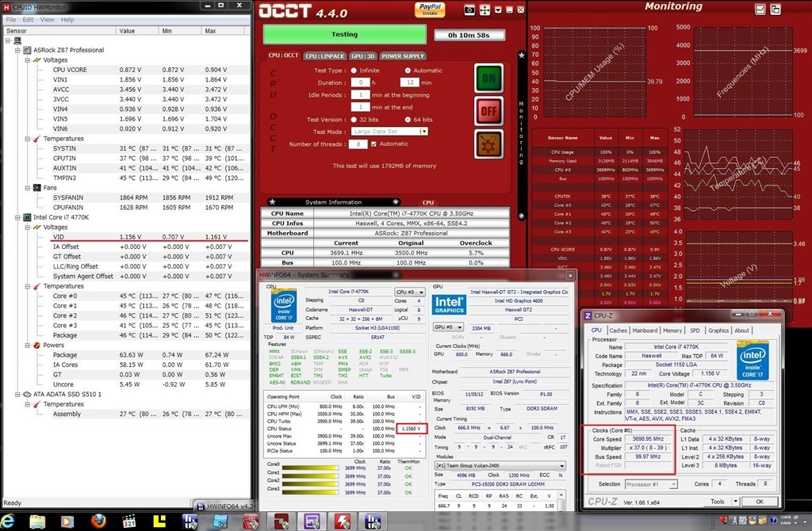Click the Number of threads field
This screenshot has height=531, width=812.
pyautogui.click(x=358, y=144)
